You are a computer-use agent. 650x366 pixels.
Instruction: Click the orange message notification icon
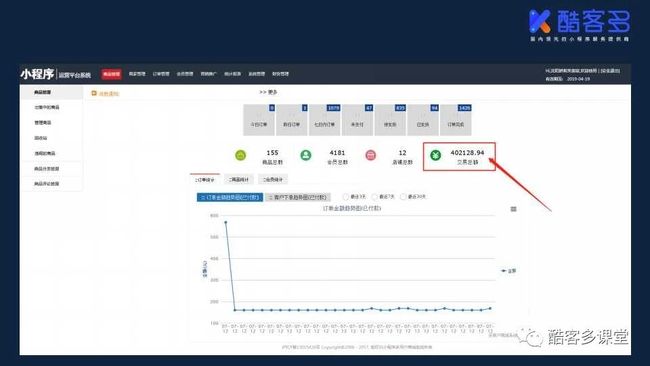(94, 93)
